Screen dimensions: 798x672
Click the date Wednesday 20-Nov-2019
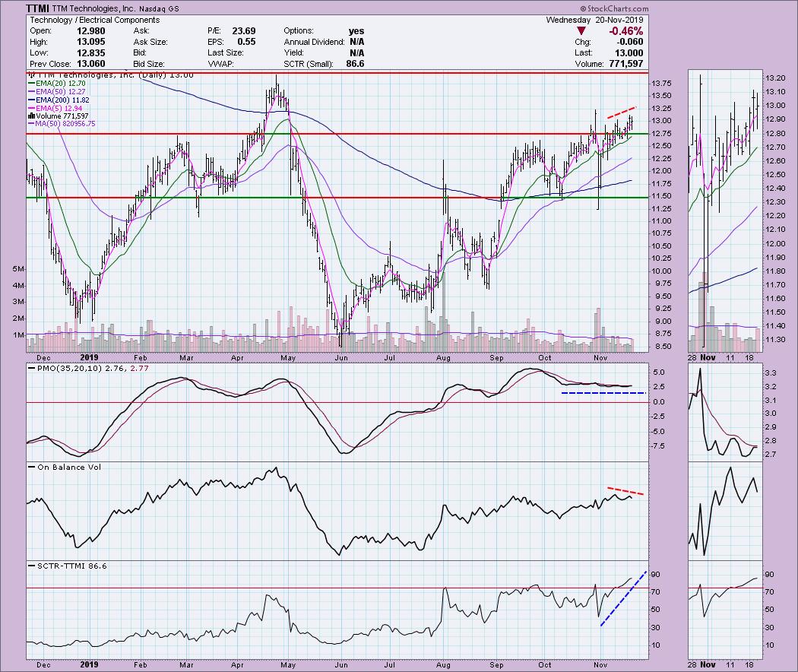pyautogui.click(x=594, y=20)
